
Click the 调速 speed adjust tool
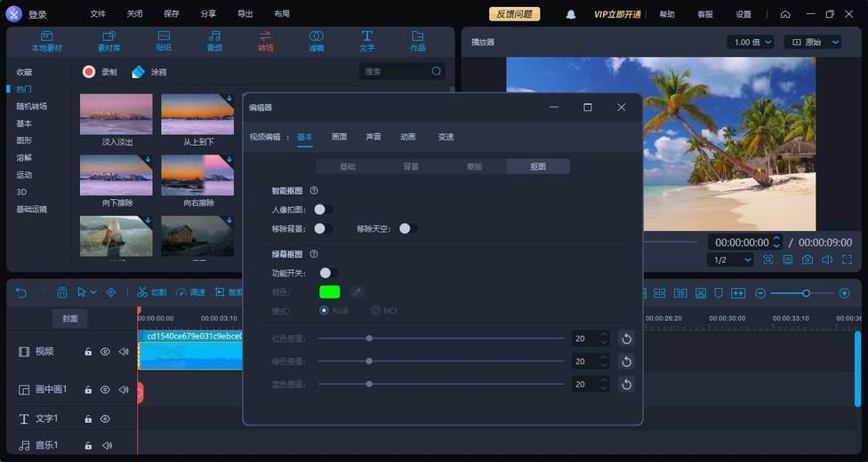190,292
